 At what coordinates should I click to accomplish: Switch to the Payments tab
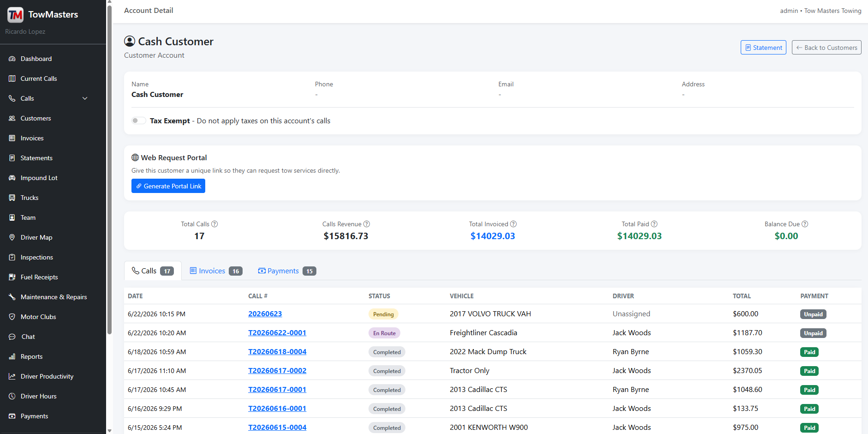point(287,271)
